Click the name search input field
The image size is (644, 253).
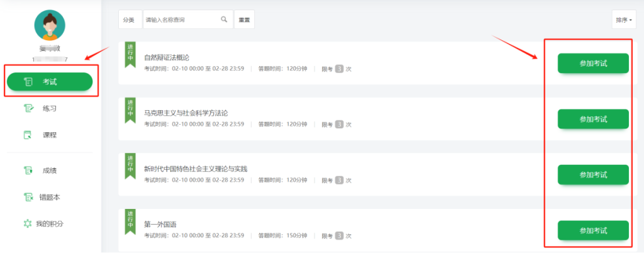tap(181, 20)
